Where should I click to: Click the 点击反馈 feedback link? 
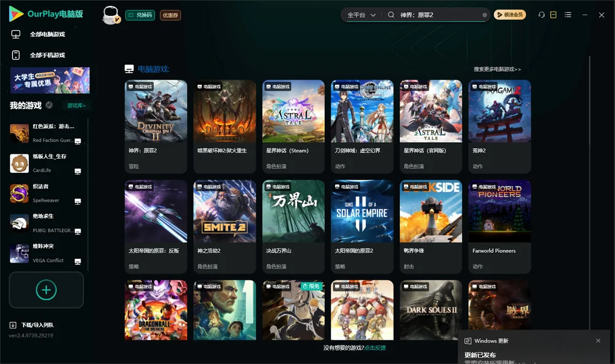(x=375, y=348)
